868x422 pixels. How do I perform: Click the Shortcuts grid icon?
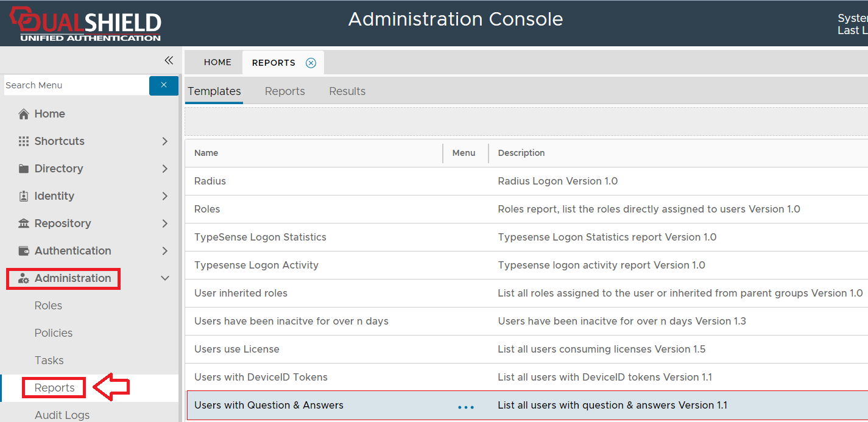point(24,141)
